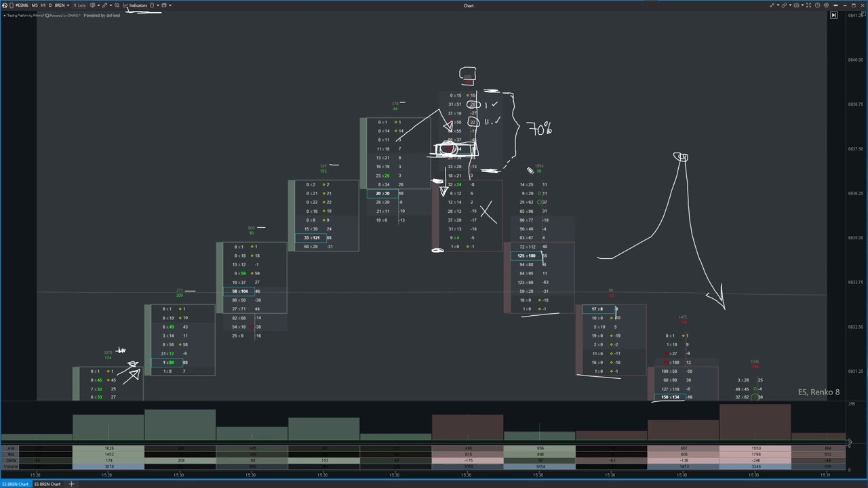868x488 pixels.
Task: Expand the dropdown beside the arrows icon
Action: tap(778, 5)
